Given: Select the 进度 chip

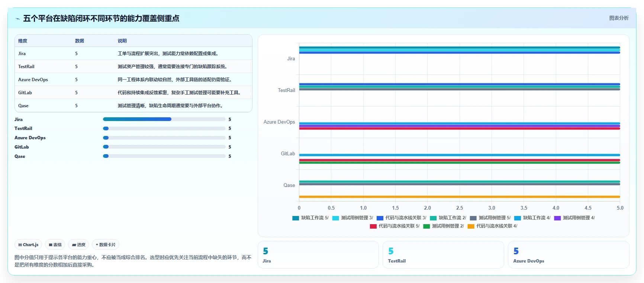Looking at the screenshot, I should [x=78, y=245].
